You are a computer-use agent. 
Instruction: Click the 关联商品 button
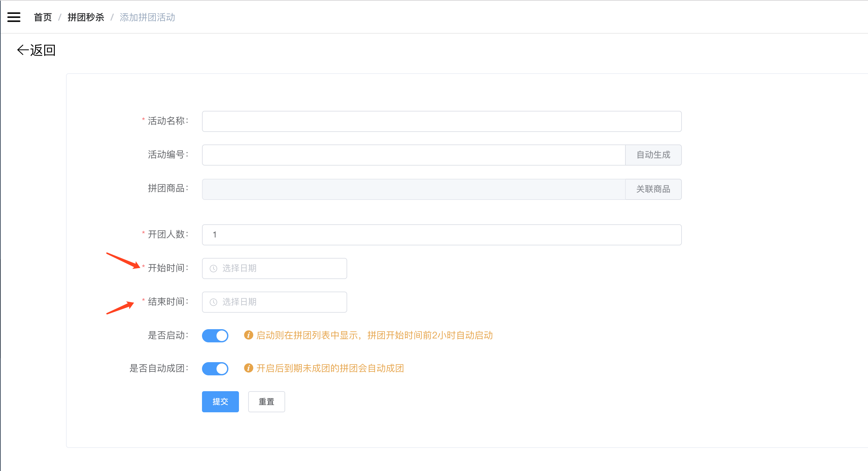653,189
